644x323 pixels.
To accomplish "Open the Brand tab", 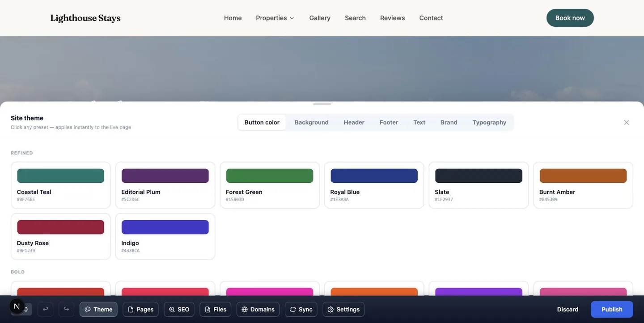I will coord(449,122).
